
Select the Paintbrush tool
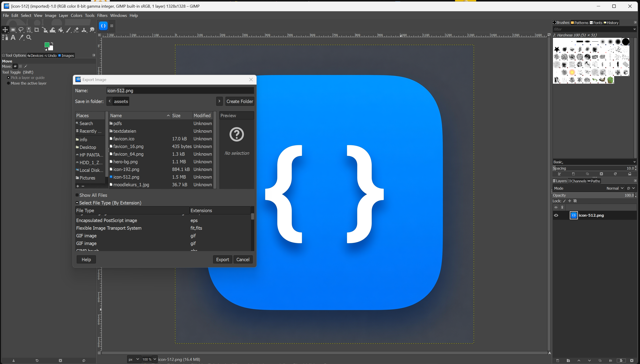(x=68, y=30)
